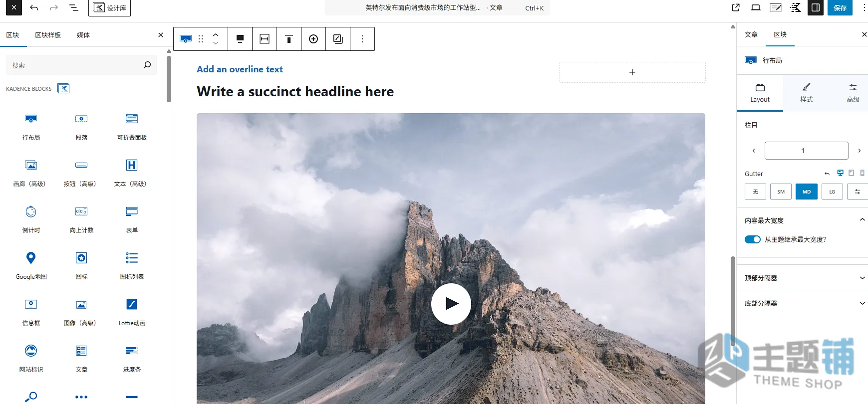The height and width of the screenshot is (404, 868).
Task: Open the block alignment options
Action: 240,39
